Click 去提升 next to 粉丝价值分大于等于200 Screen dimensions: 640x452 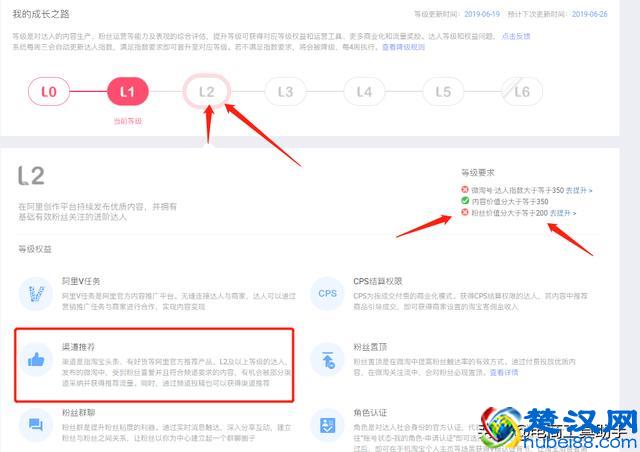[563, 213]
